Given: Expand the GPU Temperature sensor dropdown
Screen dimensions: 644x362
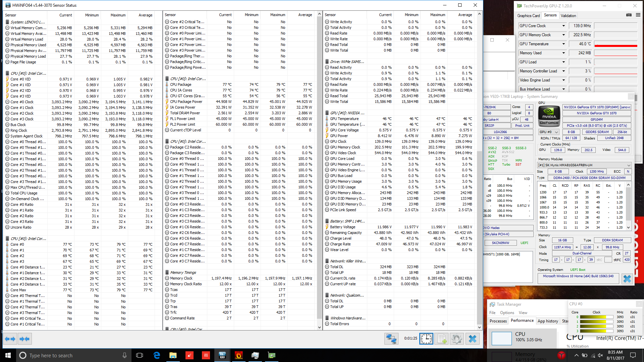Looking at the screenshot, I should [x=563, y=44].
